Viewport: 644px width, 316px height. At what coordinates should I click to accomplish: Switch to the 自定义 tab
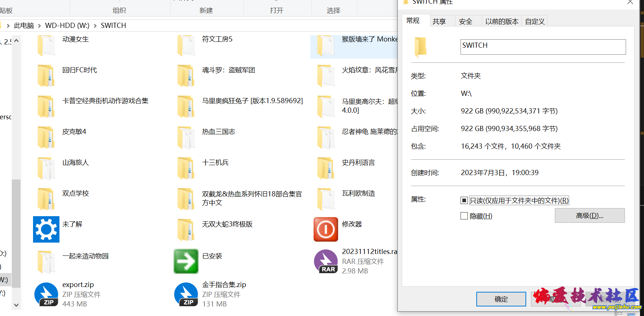pyautogui.click(x=535, y=21)
